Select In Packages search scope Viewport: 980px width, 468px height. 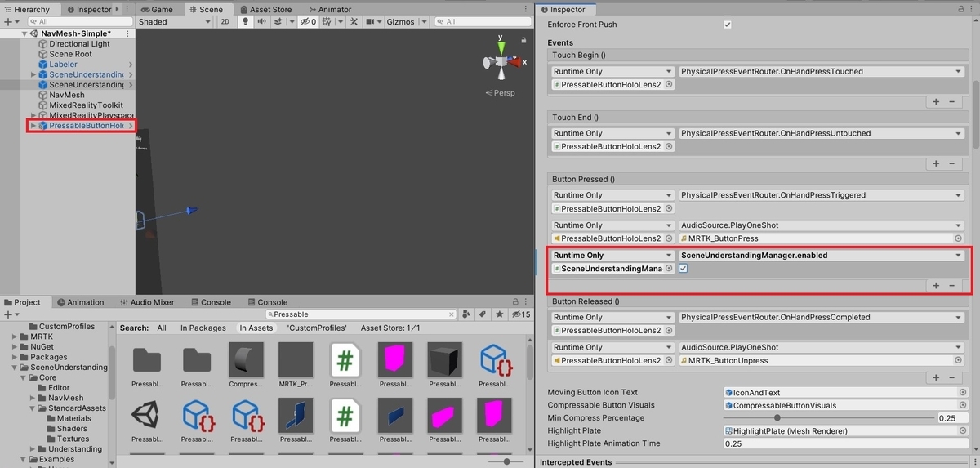(203, 328)
